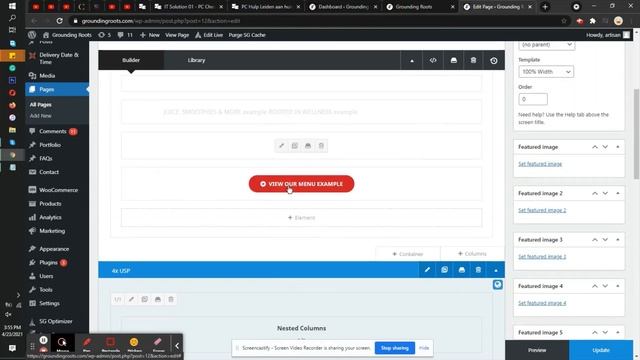Screen dimensions: 640x360
Task: Open the builder history clock icon
Action: (x=494, y=60)
